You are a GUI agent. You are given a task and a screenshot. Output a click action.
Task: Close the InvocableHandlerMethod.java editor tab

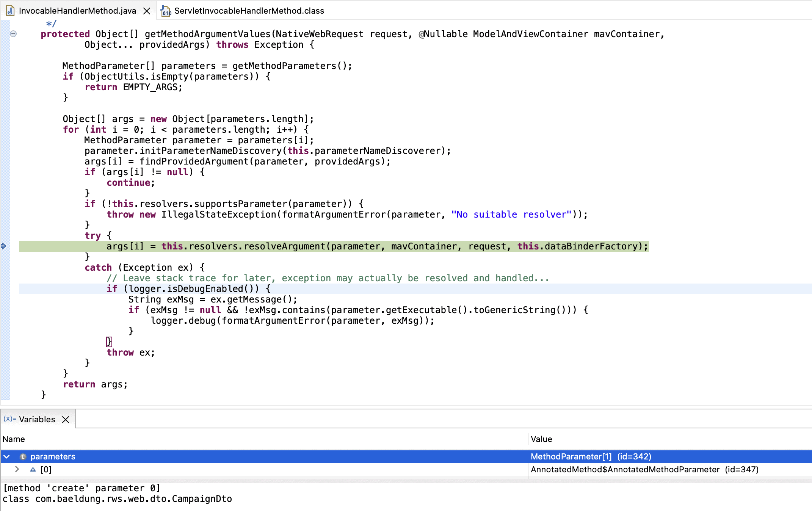147,11
